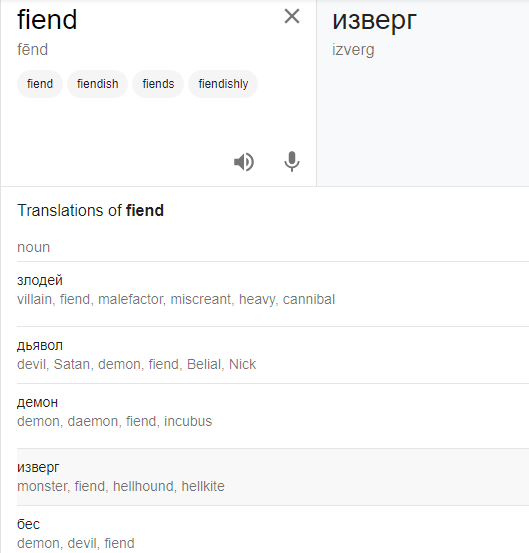The width and height of the screenshot is (529, 553).
Task: Open the бес translation entry
Action: point(273,529)
